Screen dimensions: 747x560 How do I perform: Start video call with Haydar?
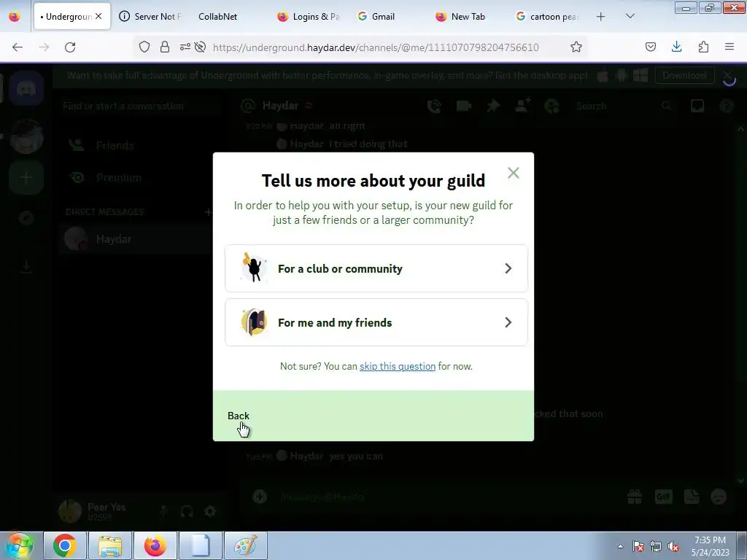(x=463, y=106)
